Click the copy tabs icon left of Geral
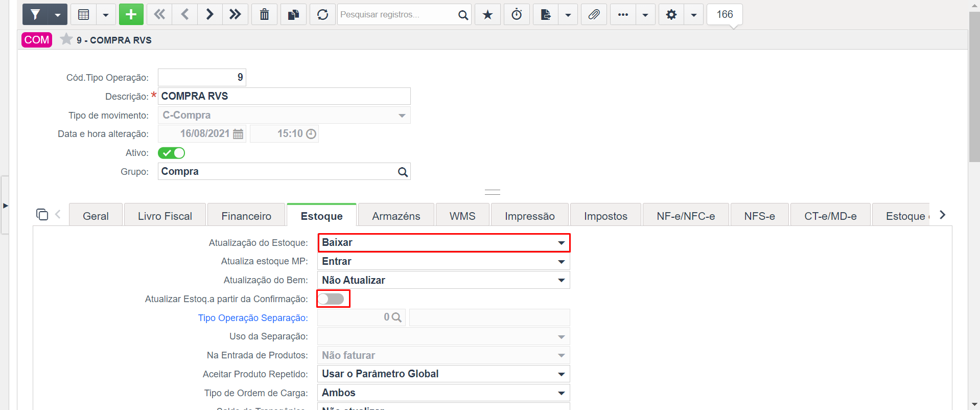This screenshot has height=410, width=980. coord(42,214)
